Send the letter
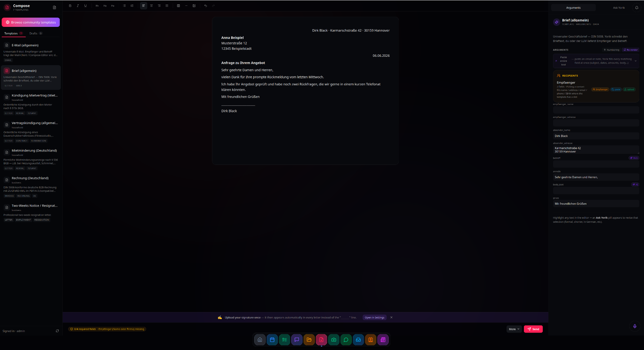The image size is (644, 350). (x=533, y=329)
